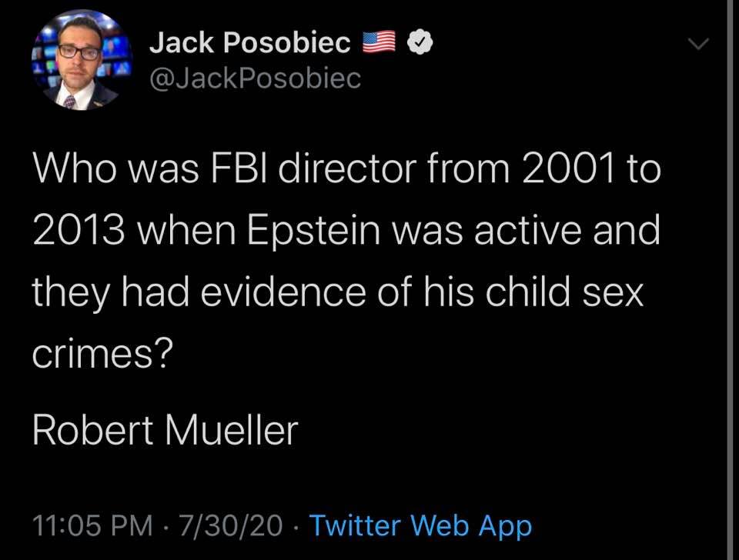Open the Twitter Web App source link
This screenshot has width=739, height=560.
pyautogui.click(x=420, y=526)
